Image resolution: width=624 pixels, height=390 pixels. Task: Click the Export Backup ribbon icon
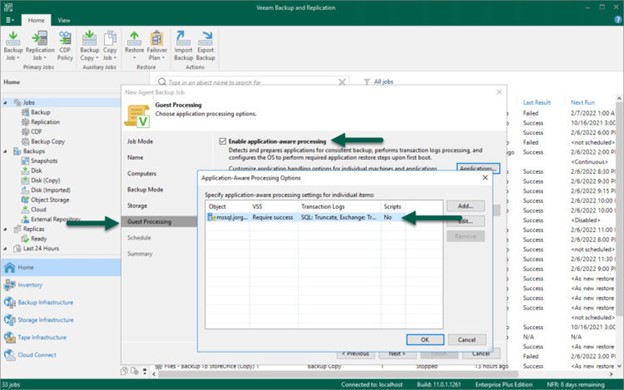coord(205,46)
